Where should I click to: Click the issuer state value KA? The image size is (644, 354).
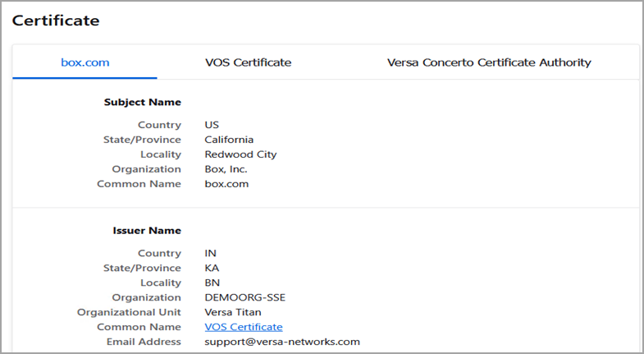coord(212,268)
